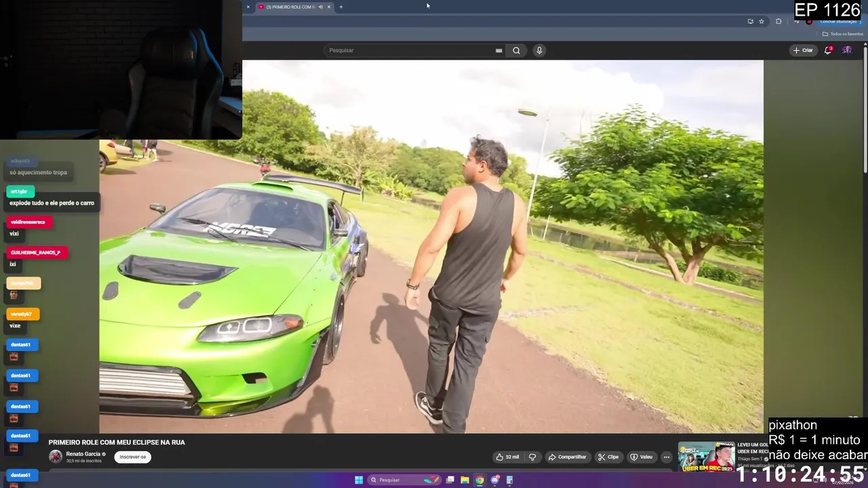Click the GUILHERME_RAMOS_P chat username
This screenshot has width=868, height=488.
click(x=37, y=253)
